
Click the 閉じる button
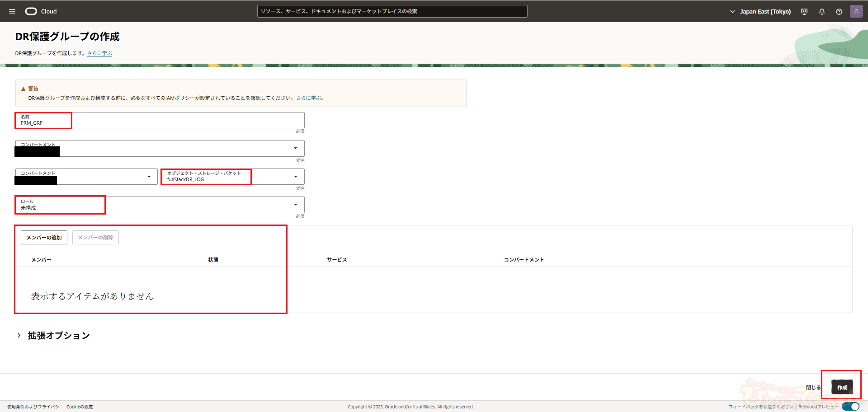point(813,388)
